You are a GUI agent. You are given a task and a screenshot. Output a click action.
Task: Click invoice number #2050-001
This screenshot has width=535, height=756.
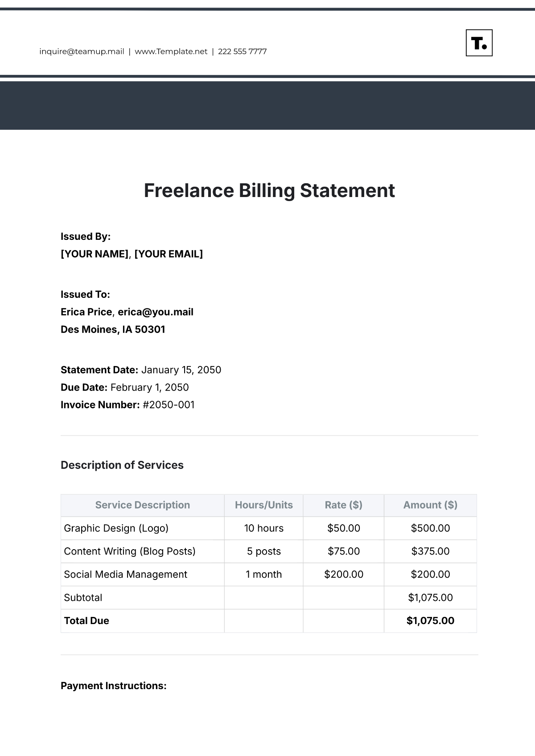click(169, 405)
